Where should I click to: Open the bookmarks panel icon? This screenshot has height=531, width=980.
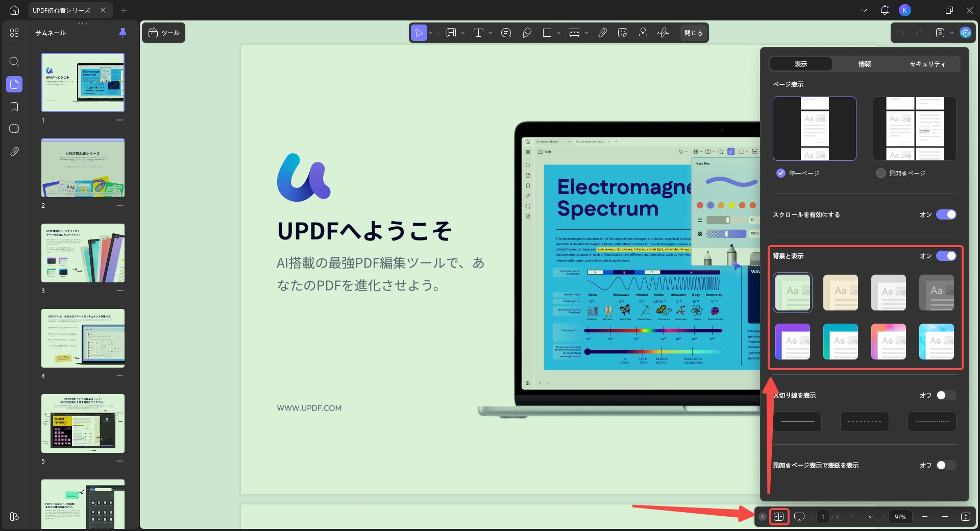pos(14,107)
